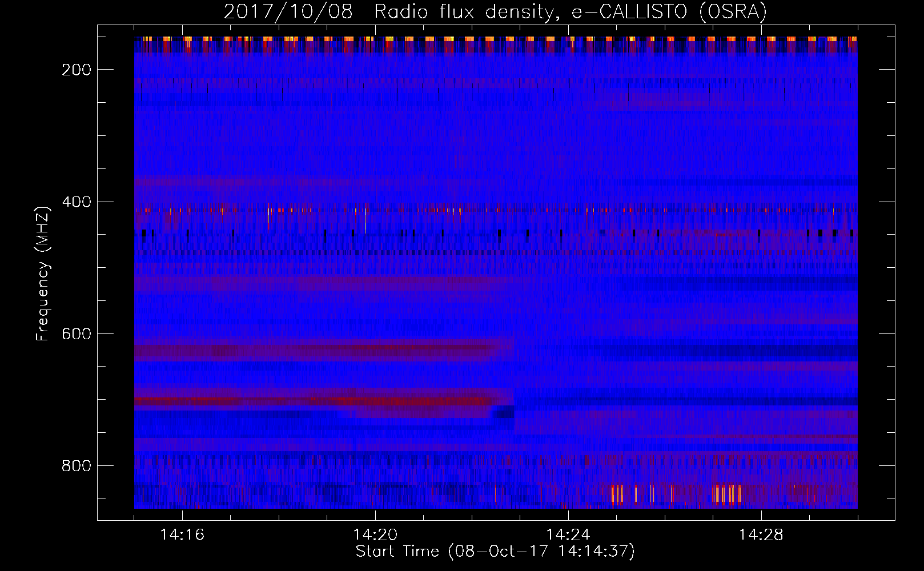
Task: Click the 400 frequency tick label
Action: point(77,202)
